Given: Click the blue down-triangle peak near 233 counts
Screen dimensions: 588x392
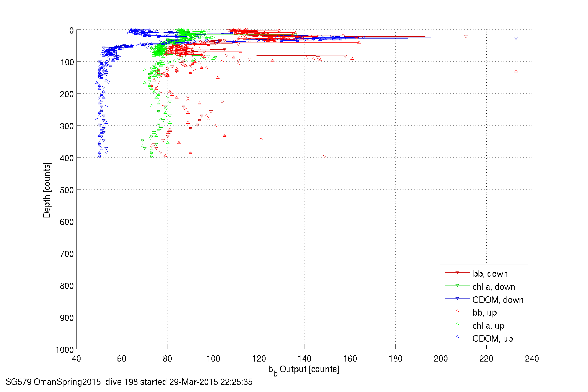Looking at the screenshot, I should coord(516,38).
